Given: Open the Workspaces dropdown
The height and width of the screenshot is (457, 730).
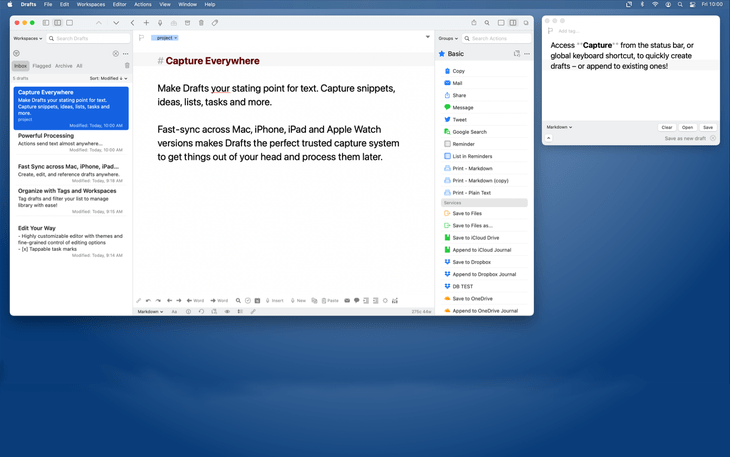Looking at the screenshot, I should [x=28, y=39].
